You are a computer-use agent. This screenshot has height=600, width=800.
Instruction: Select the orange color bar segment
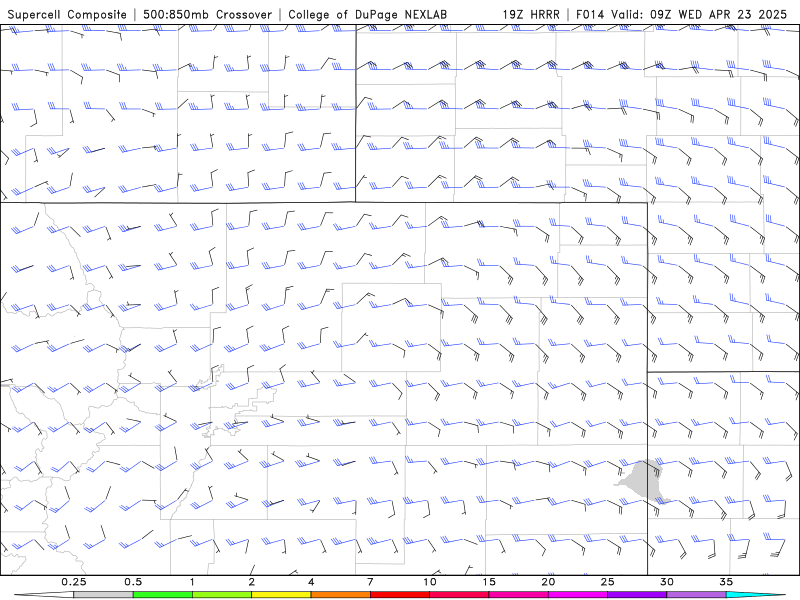[x=340, y=595]
